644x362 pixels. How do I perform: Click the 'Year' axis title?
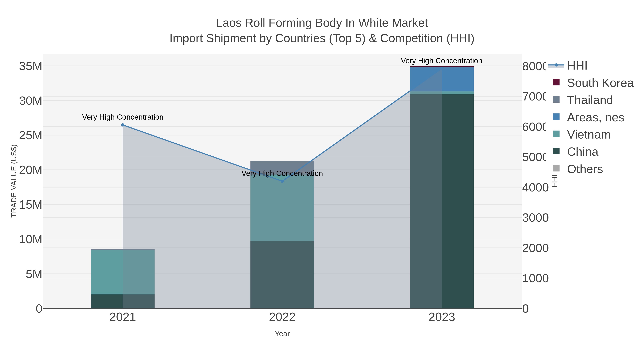[x=282, y=334]
